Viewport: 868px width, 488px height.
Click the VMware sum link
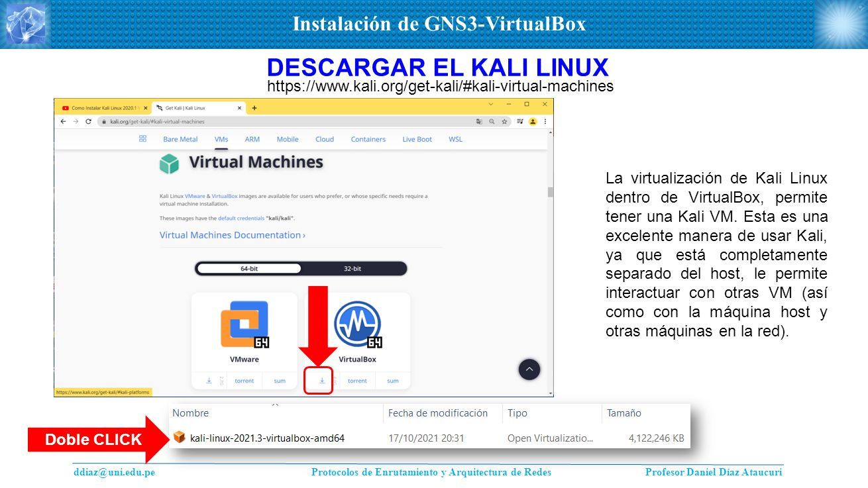[280, 381]
